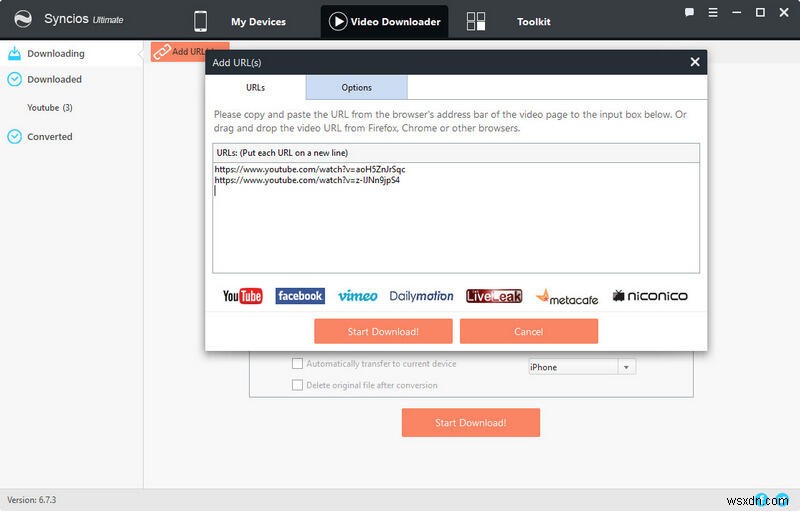This screenshot has width=800, height=511.
Task: Select Youtube (3) in sidebar
Action: (50, 108)
